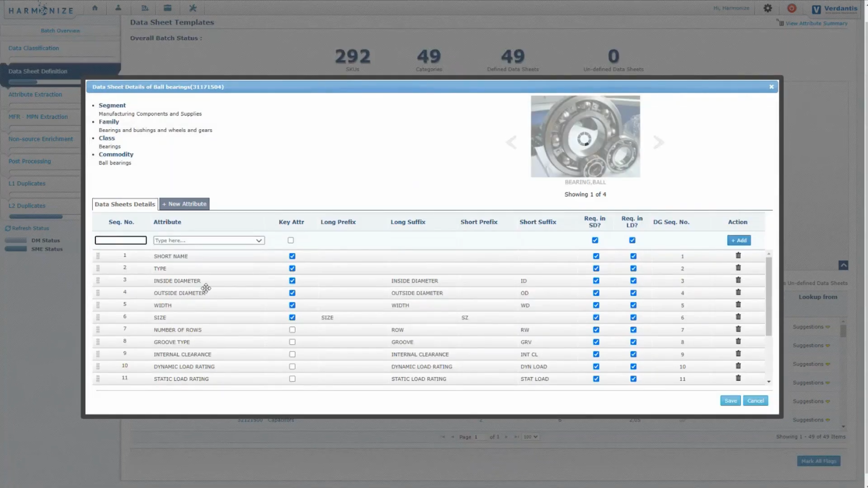The width and height of the screenshot is (868, 488).
Task: Open the View Attribute Summary link
Action: 815,23
